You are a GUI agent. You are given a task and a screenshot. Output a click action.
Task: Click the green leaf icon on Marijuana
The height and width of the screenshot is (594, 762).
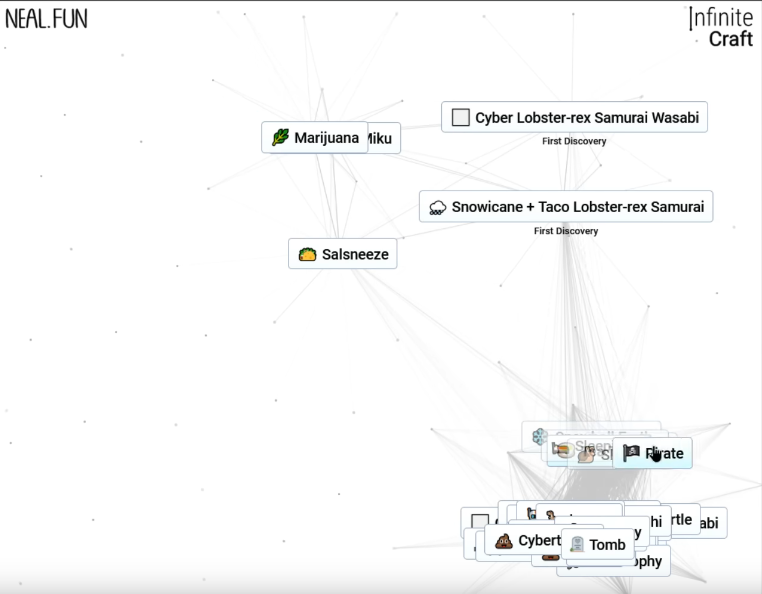[280, 138]
